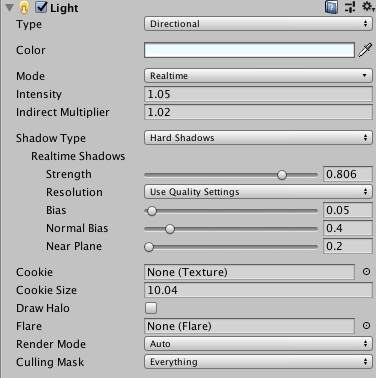Image resolution: width=376 pixels, height=378 pixels.
Task: Click the Realtime Shadows heading
Action: point(78,156)
